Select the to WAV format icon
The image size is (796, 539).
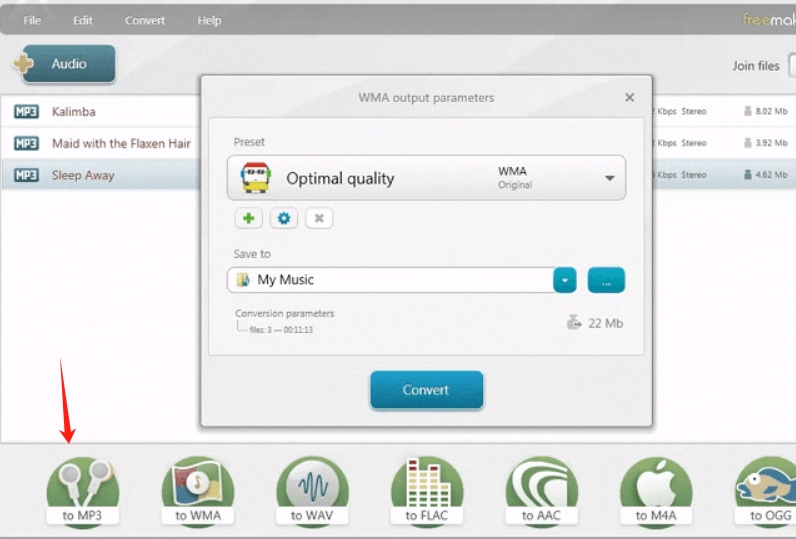tap(312, 491)
